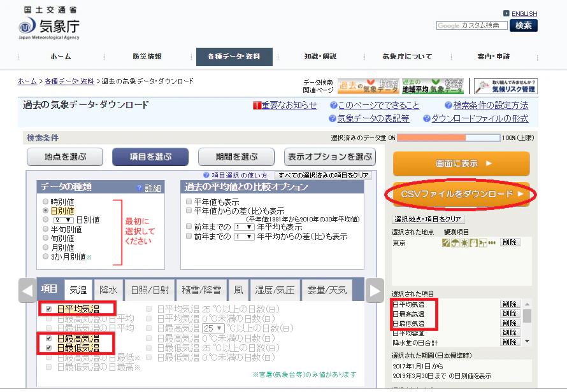The height and width of the screenshot is (392, 567).
Task: Open the 過去の気象データ検索 banner
Action: point(368,86)
